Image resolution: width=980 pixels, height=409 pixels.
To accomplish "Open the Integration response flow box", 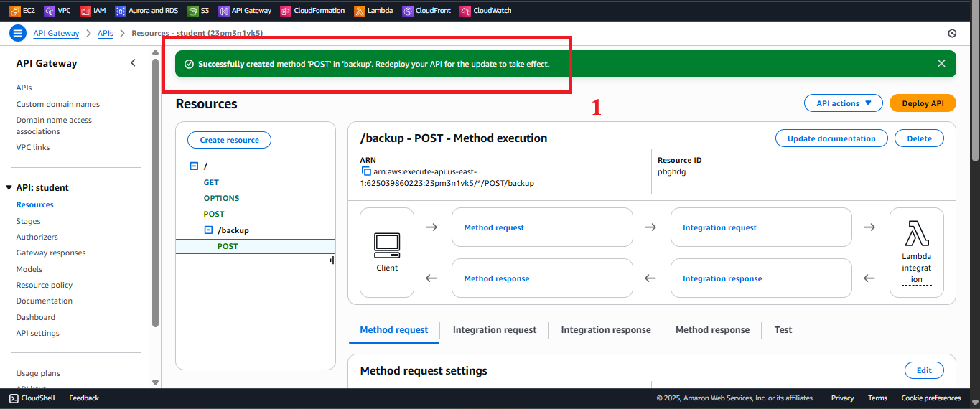I will [x=761, y=278].
